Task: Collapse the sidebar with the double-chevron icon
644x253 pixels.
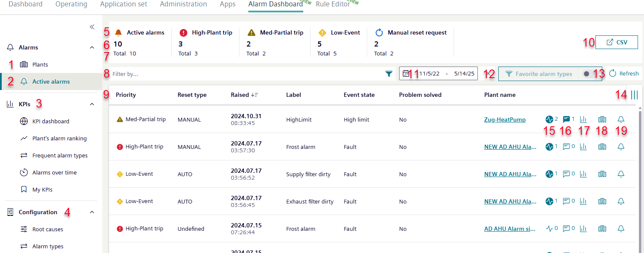Action: point(92,27)
